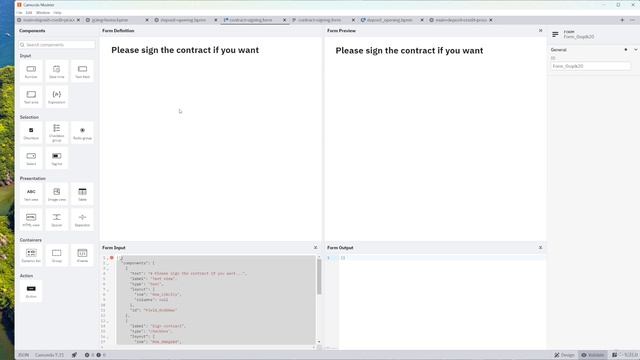This screenshot has width=640, height=360.
Task: Collapse the General properties section
Action: (636, 50)
